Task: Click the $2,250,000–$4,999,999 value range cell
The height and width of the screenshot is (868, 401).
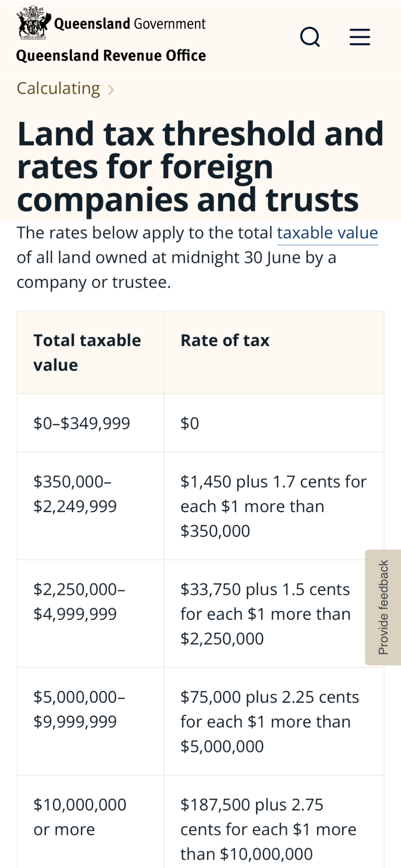Action: [79, 602]
